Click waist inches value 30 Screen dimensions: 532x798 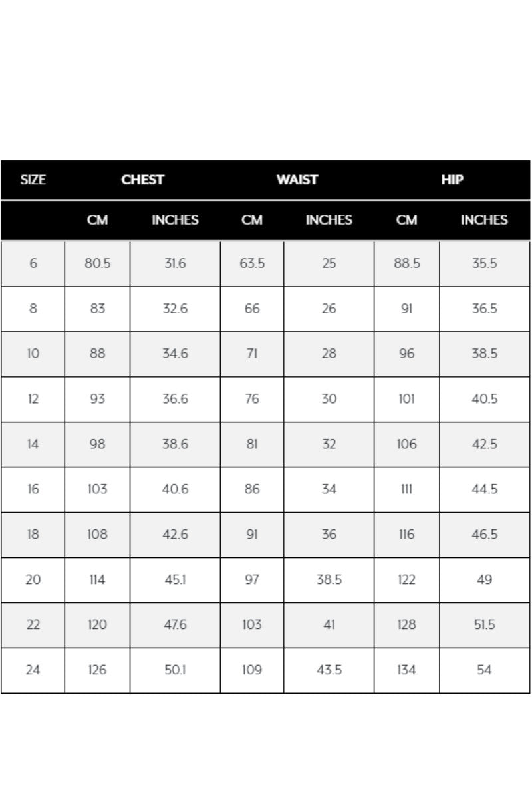[329, 399]
